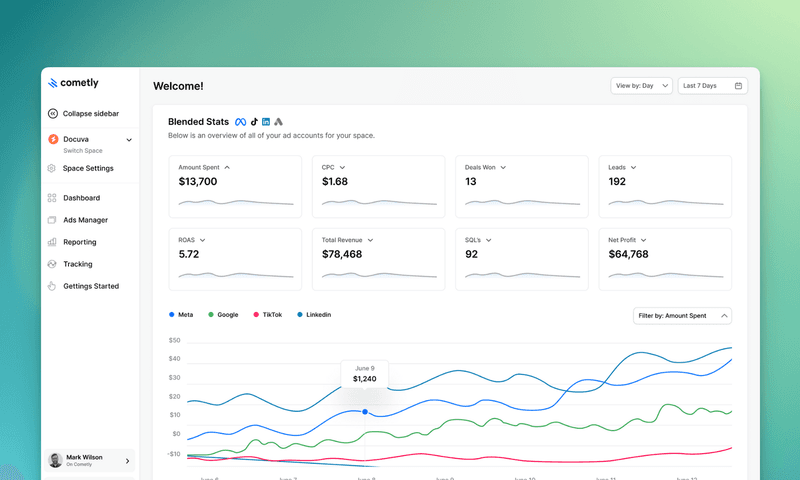Screen dimensions: 800x480
Task: Click the $1,240 tooltip value
Action: click(x=365, y=379)
